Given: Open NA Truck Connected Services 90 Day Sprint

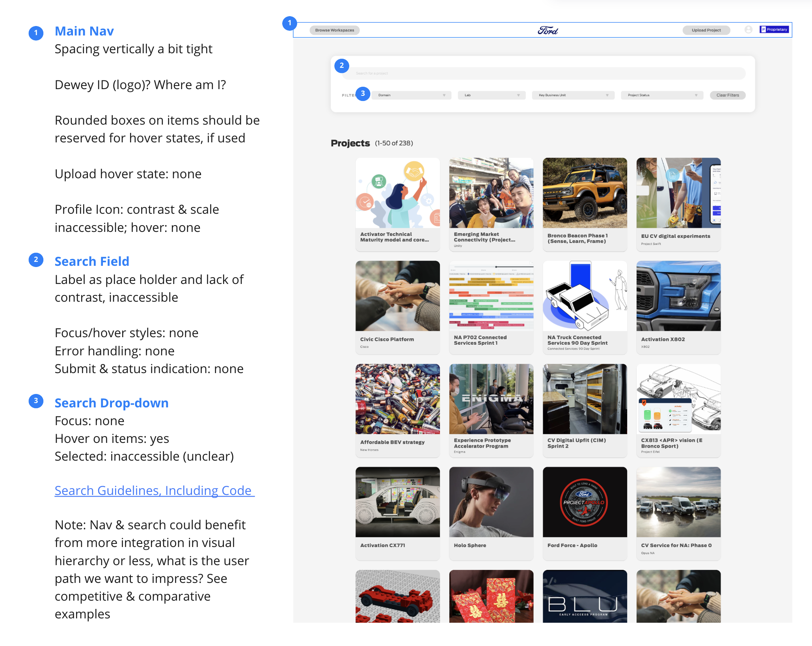Looking at the screenshot, I should pos(585,307).
